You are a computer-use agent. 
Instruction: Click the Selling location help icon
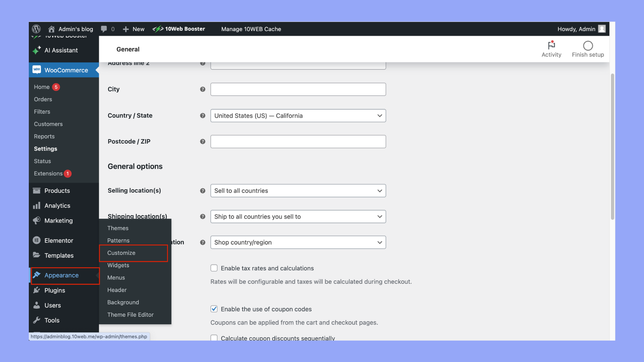[203, 191]
